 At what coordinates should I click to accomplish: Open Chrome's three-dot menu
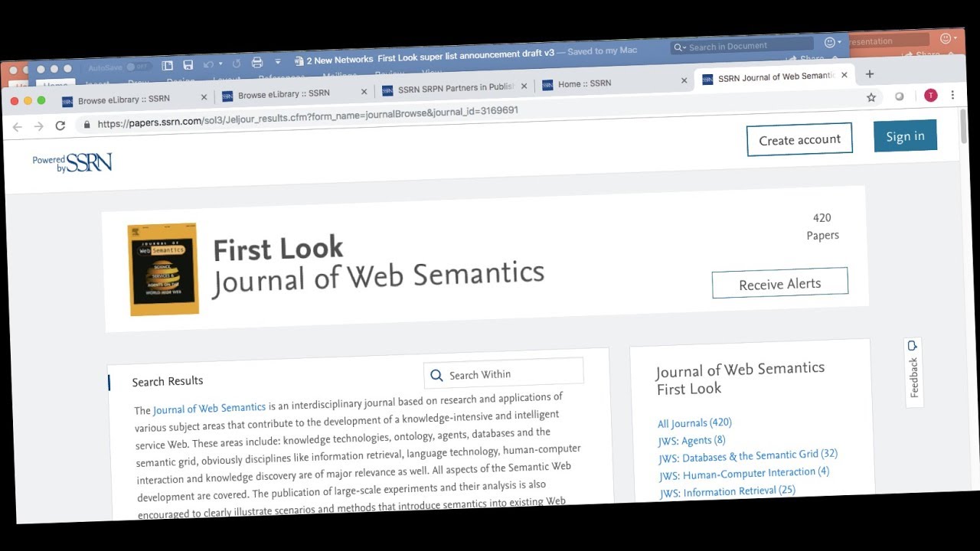tap(952, 95)
